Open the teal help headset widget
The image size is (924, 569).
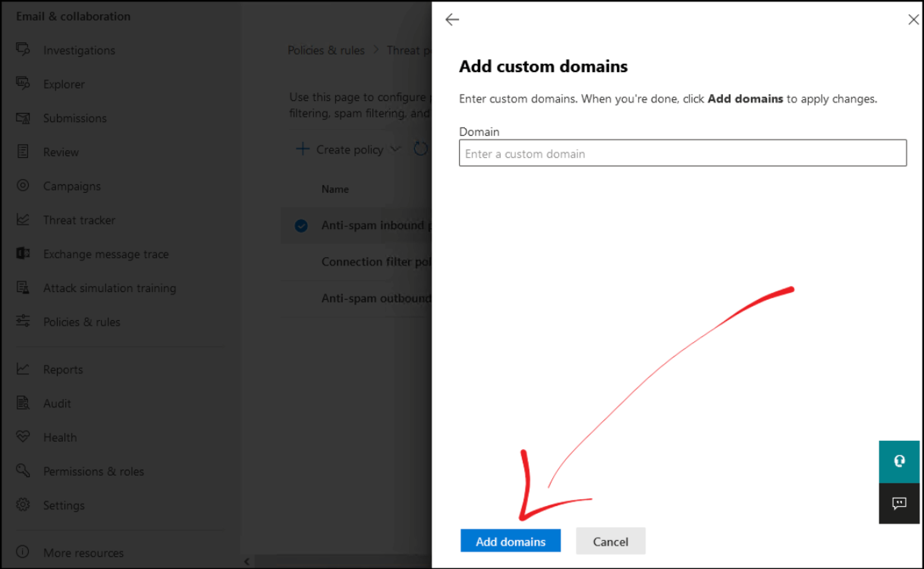[x=899, y=461]
